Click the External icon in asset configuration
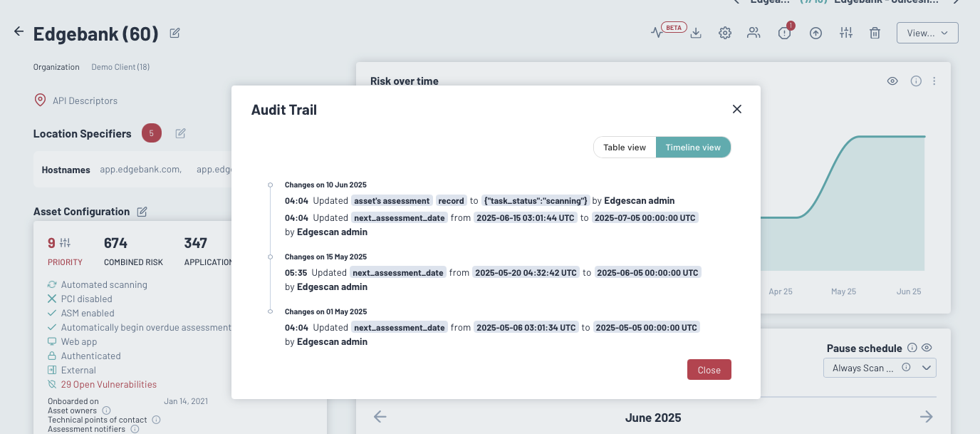Screen dimensions: 980x434 click(x=51, y=371)
